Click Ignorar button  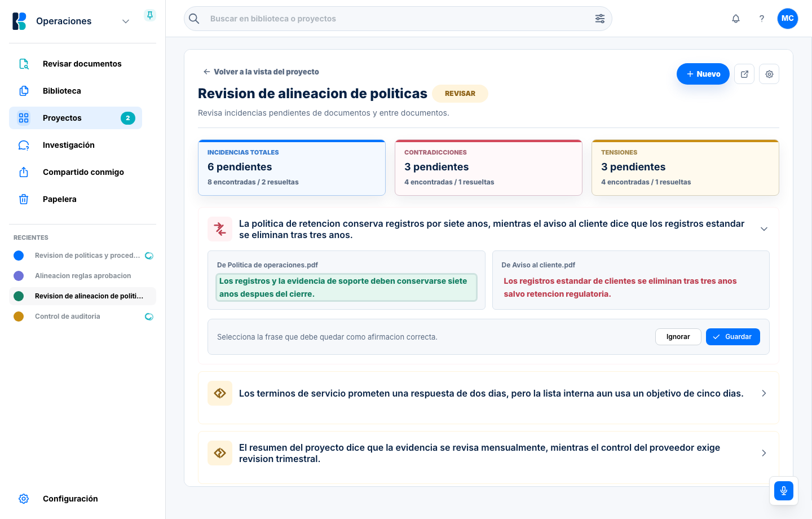point(678,337)
